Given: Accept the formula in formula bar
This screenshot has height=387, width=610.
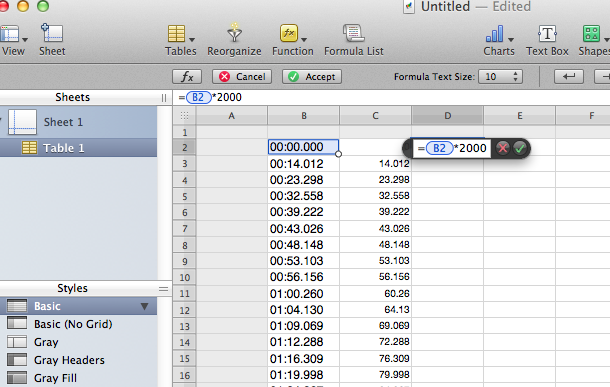Looking at the screenshot, I should 312,77.
